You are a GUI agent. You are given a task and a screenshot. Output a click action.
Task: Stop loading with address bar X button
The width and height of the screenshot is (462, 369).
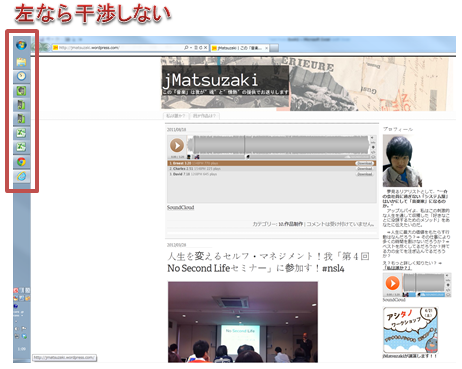205,48
